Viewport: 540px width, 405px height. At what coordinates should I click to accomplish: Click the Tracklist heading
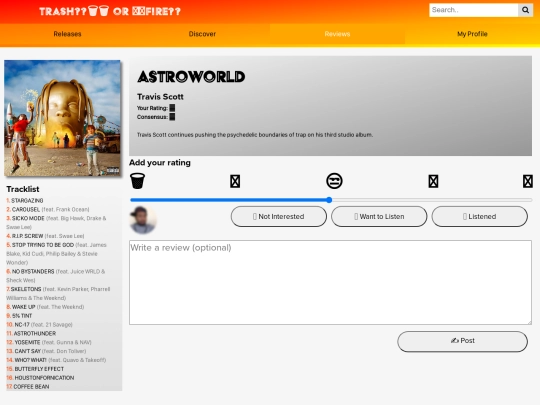[x=23, y=189]
